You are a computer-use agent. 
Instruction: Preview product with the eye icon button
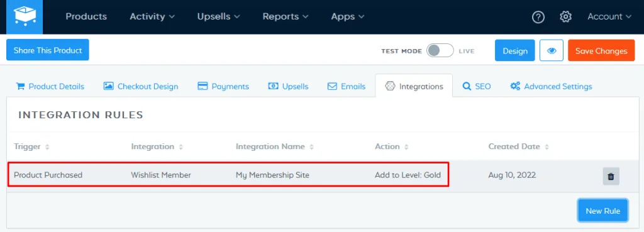[551, 50]
